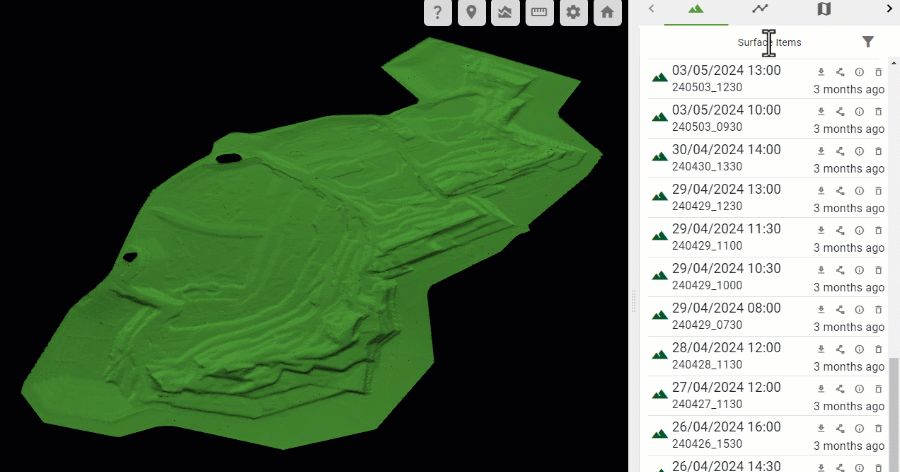Show info for surface 240430_1330

point(859,151)
